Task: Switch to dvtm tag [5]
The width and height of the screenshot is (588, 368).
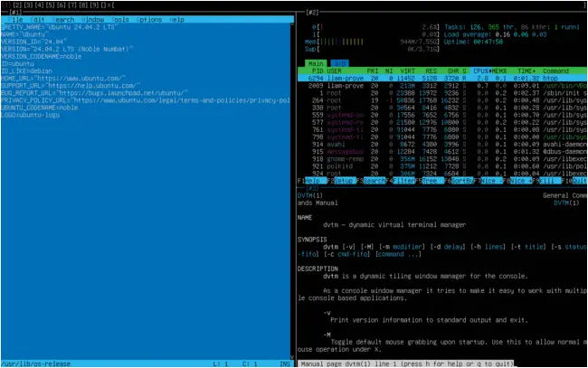Action: click(x=50, y=5)
